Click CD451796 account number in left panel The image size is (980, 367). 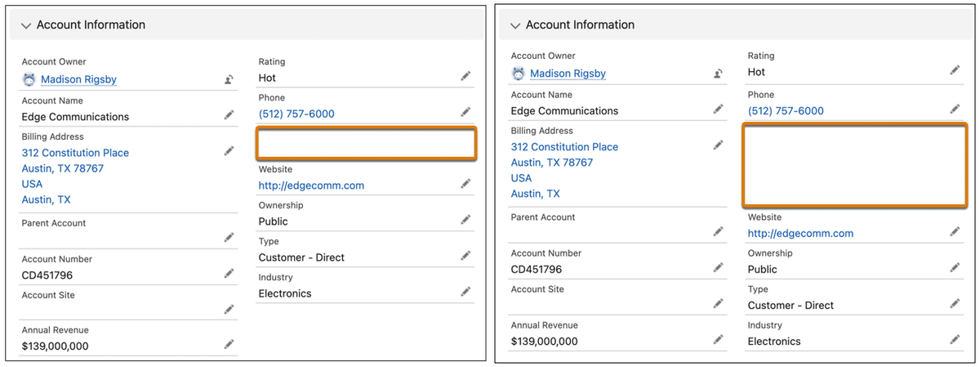47,275
